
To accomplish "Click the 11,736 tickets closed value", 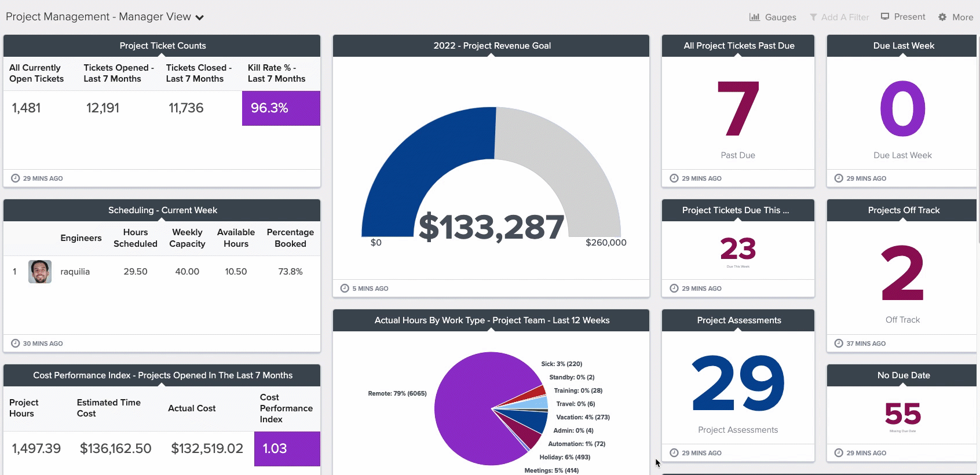I will pyautogui.click(x=186, y=108).
